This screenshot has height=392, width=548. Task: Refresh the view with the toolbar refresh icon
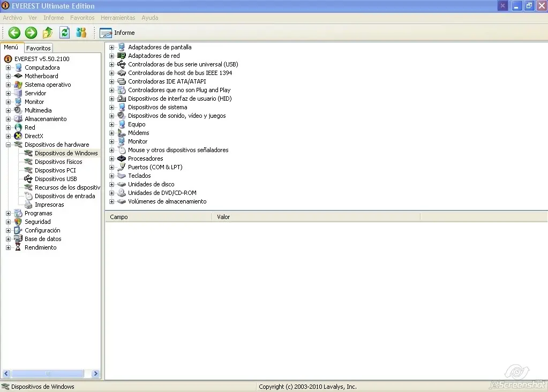[64, 33]
